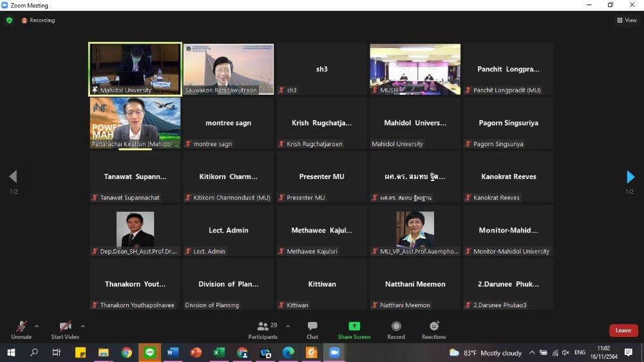The width and height of the screenshot is (644, 362).
Task: Click the Recording indicator
Action: (38, 20)
